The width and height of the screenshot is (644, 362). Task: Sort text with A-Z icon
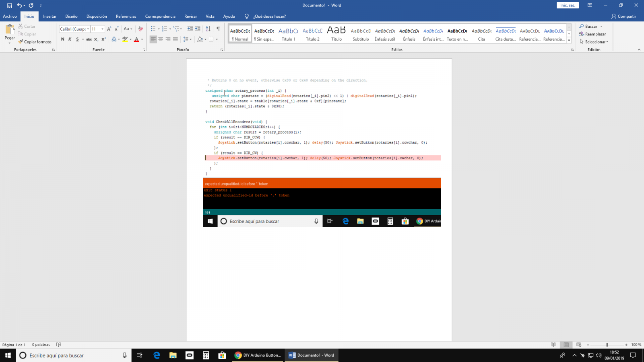click(208, 29)
